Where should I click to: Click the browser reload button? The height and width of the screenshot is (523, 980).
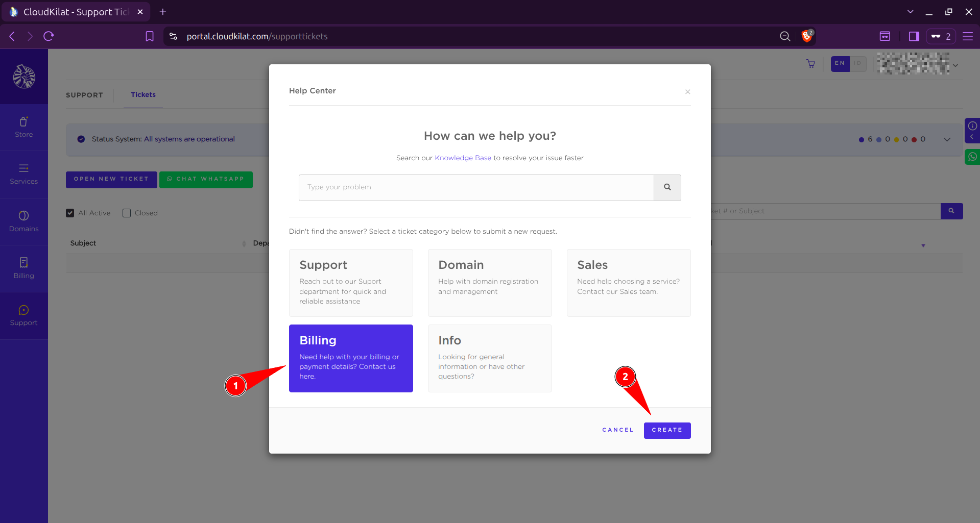[49, 36]
